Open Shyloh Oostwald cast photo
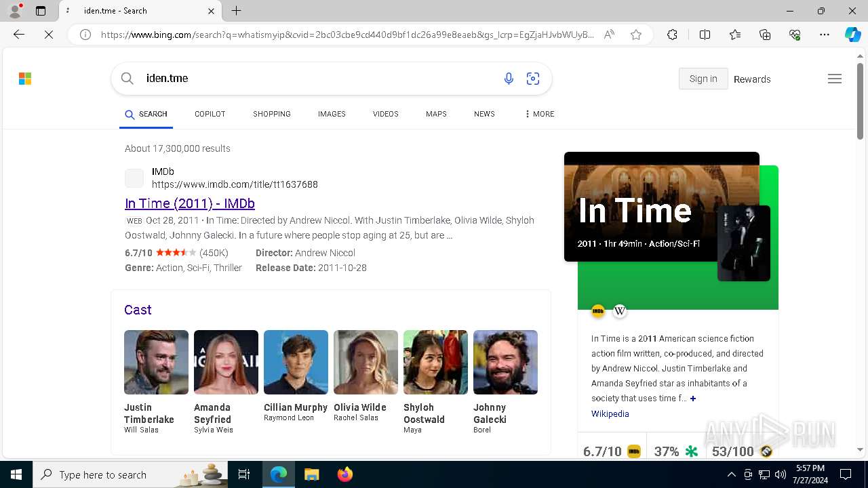868x488 pixels. click(435, 362)
